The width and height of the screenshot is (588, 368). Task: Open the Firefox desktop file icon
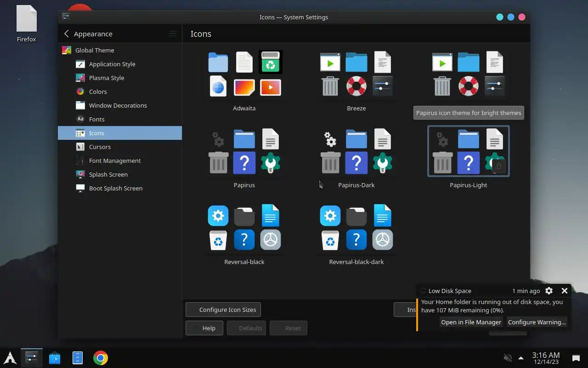[26, 24]
